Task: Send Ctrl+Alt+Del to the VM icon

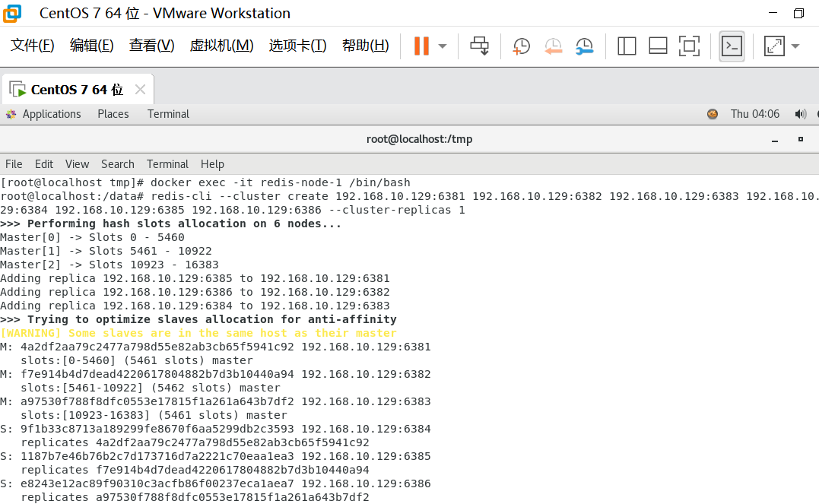Action: [x=480, y=46]
